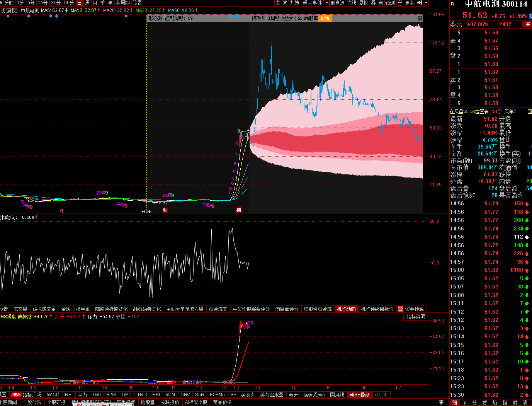Select the 细 detail tab at bottom right
The width and height of the screenshot is (532, 406).
[x=455, y=403]
